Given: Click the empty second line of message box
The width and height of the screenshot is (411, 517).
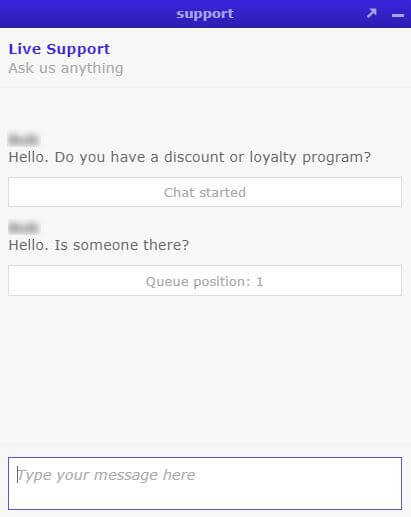Looking at the screenshot, I should coord(205,497).
